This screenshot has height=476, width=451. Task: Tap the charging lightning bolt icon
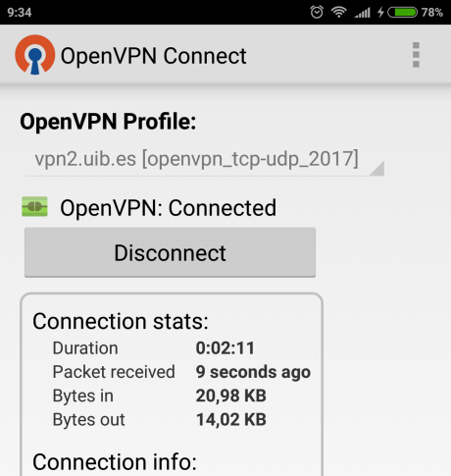click(380, 13)
